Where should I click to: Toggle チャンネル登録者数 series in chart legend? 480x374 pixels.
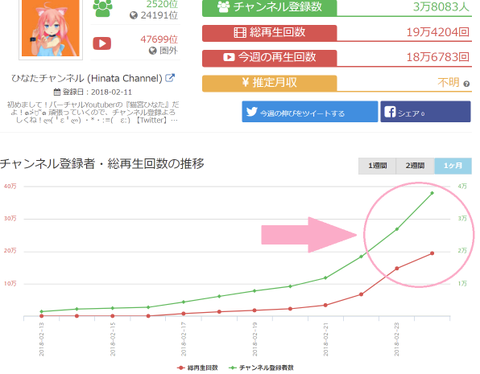pyautogui.click(x=261, y=368)
